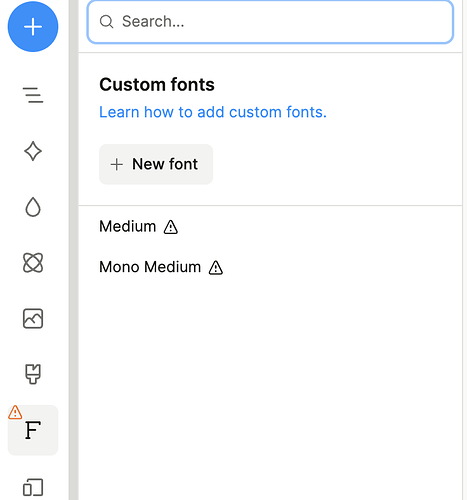The image size is (467, 500).
Task: Focus the Search input field
Action: (270, 22)
